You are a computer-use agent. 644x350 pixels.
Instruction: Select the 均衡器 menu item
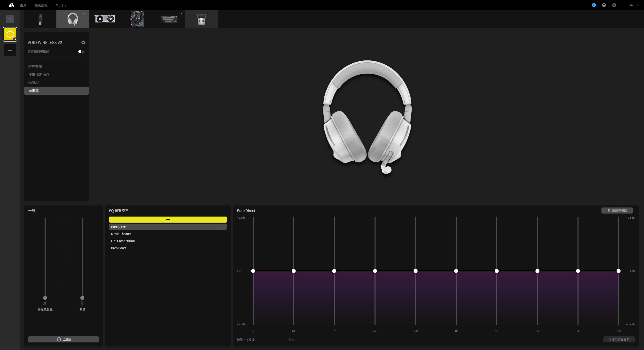[x=56, y=91]
